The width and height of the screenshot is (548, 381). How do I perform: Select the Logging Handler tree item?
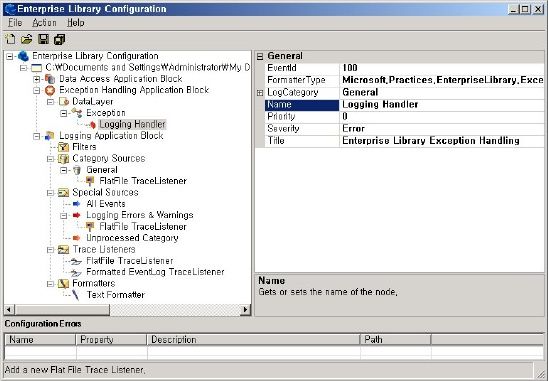click(x=132, y=124)
